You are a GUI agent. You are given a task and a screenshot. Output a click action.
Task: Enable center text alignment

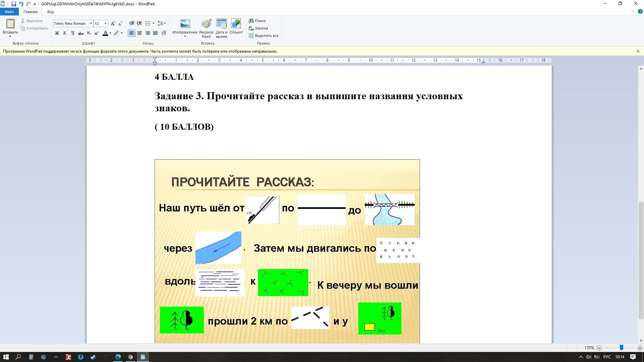tap(140, 33)
